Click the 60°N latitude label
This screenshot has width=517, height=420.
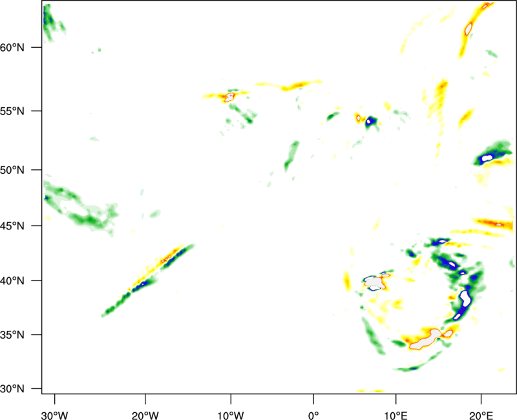[x=12, y=47]
